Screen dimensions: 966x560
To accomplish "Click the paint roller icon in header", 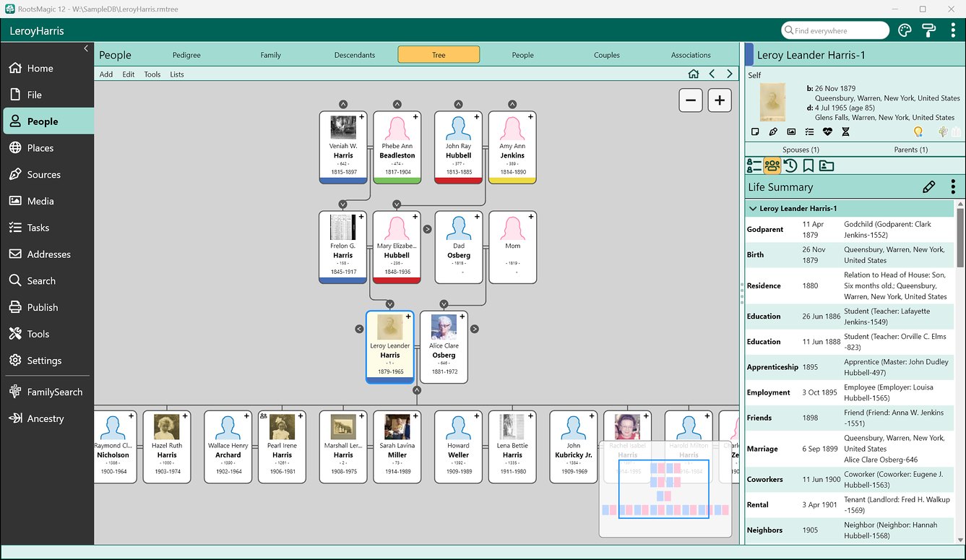I will point(929,30).
